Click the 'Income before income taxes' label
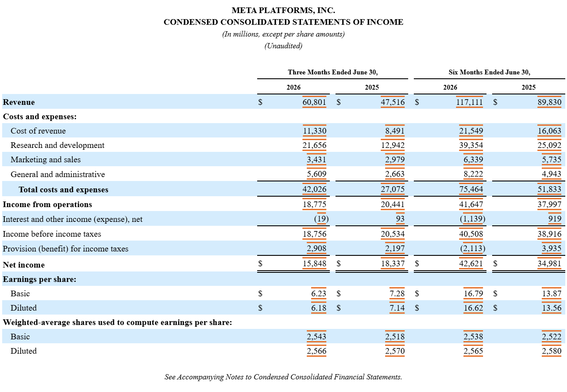This screenshot has height=392, width=567. [x=52, y=234]
